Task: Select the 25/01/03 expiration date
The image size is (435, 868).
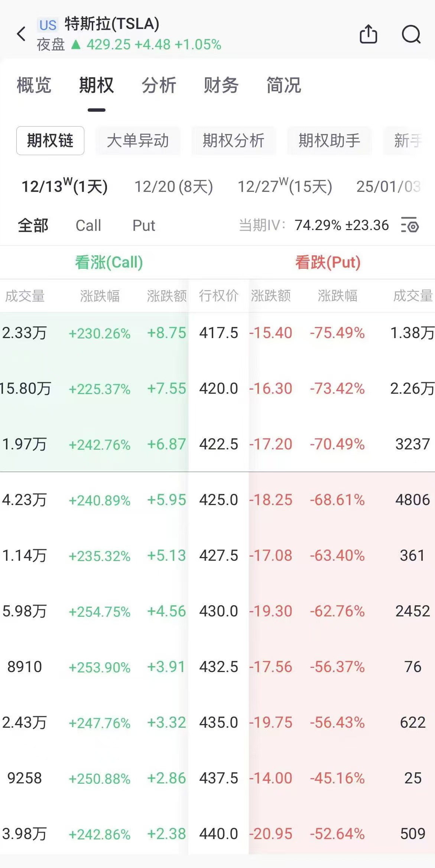Action: (x=388, y=186)
